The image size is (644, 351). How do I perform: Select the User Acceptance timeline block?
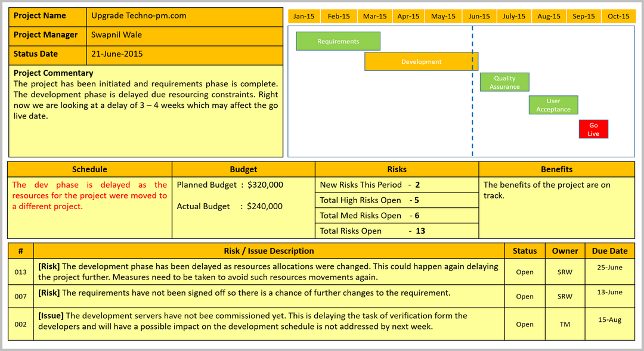pos(553,105)
